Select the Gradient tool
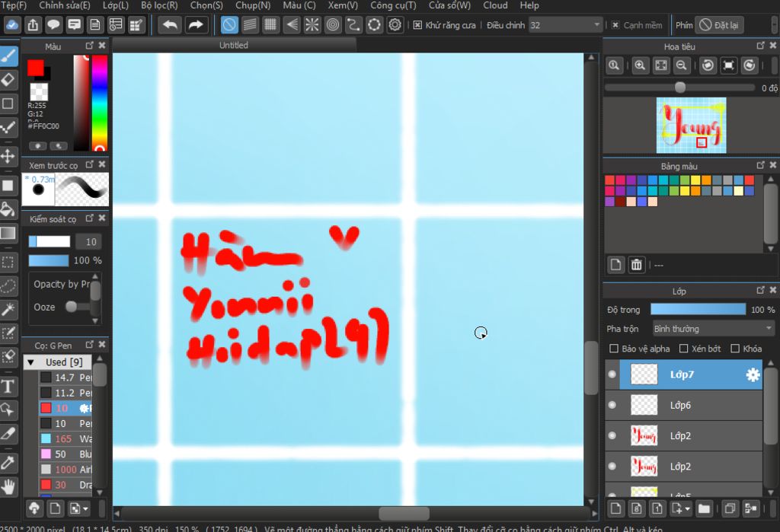780x532 pixels. point(8,233)
